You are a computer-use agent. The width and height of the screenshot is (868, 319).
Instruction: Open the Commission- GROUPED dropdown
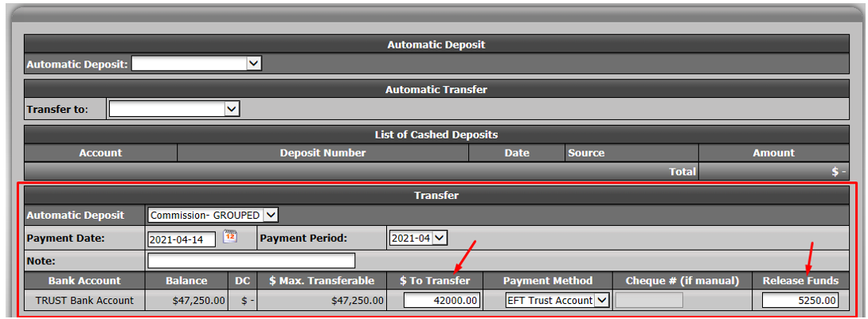coord(213,215)
